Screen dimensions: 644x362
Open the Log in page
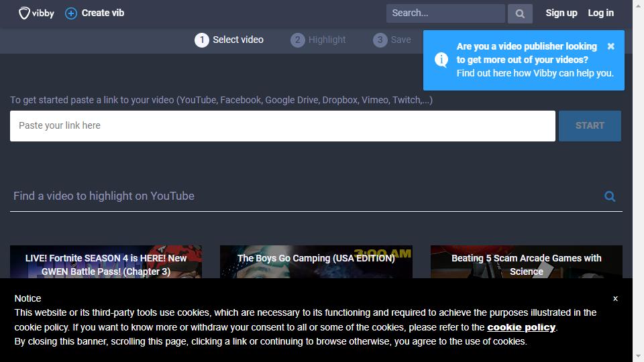point(600,13)
